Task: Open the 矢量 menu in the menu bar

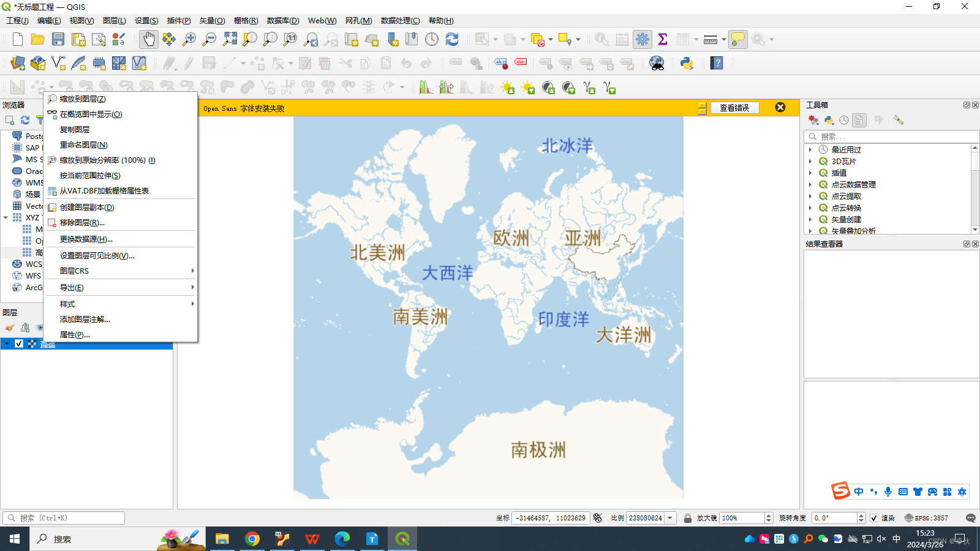Action: pos(212,21)
